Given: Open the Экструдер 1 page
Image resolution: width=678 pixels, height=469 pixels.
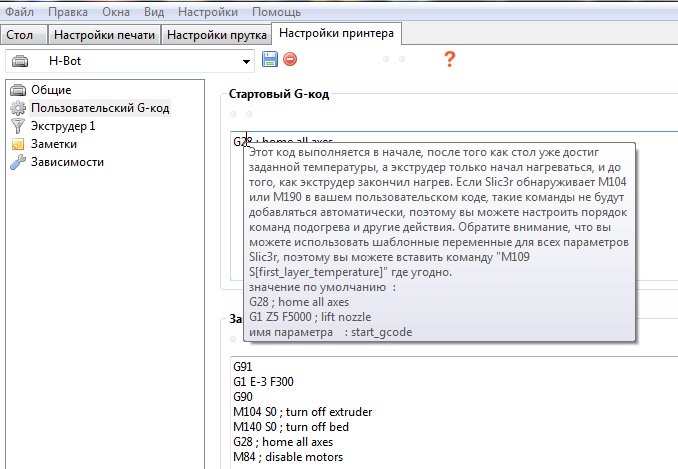Looking at the screenshot, I should (x=63, y=126).
